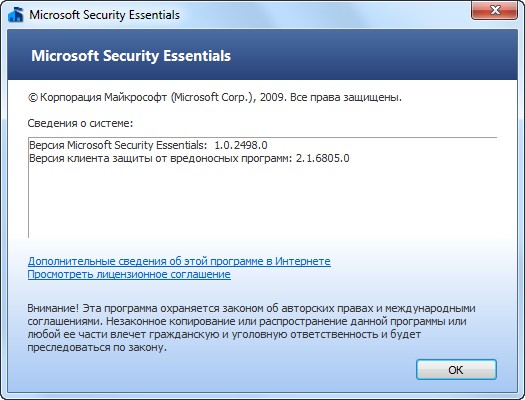
Task: Click the word 'Интернете' in the first link
Action: [x=303, y=261]
